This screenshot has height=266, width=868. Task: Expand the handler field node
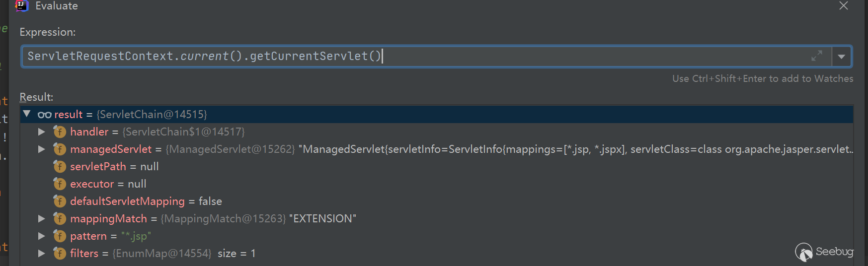[x=42, y=132]
